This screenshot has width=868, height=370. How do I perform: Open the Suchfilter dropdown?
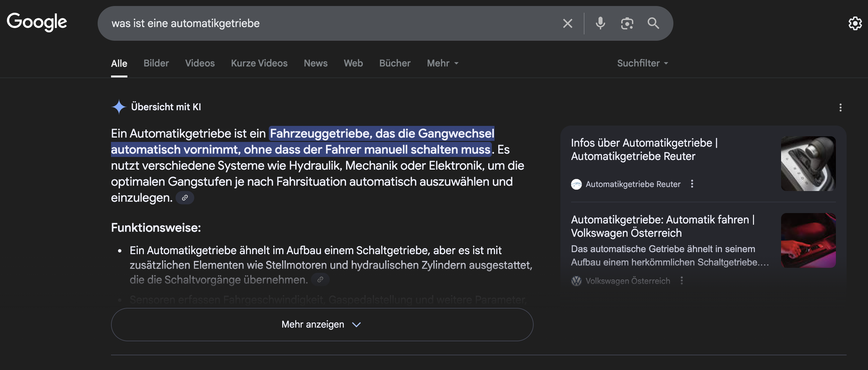(x=643, y=63)
